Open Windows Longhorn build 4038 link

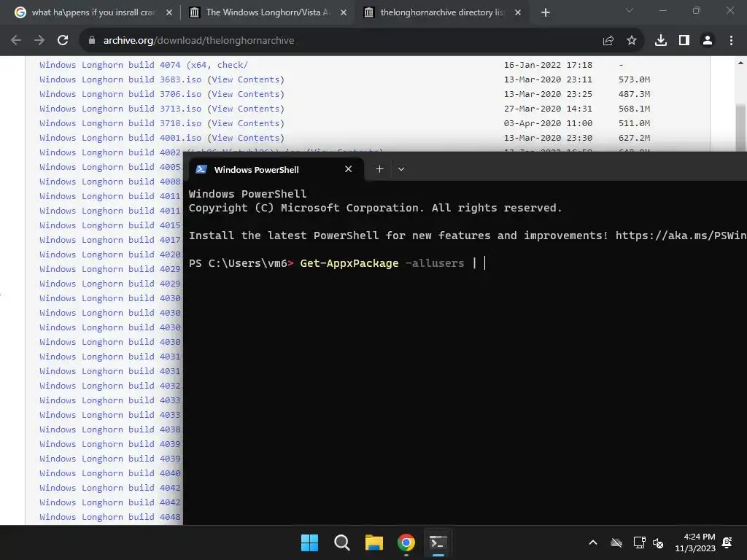110,429
